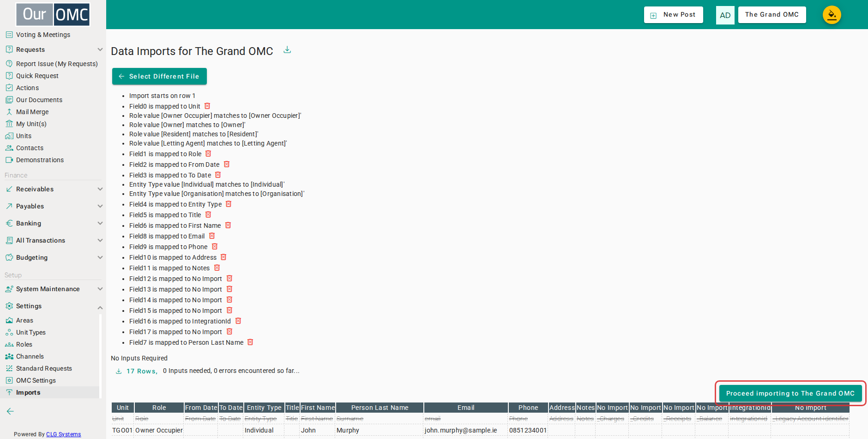Delete Field5 mapped to Title mapping
This screenshot has height=439, width=868.
tap(208, 214)
